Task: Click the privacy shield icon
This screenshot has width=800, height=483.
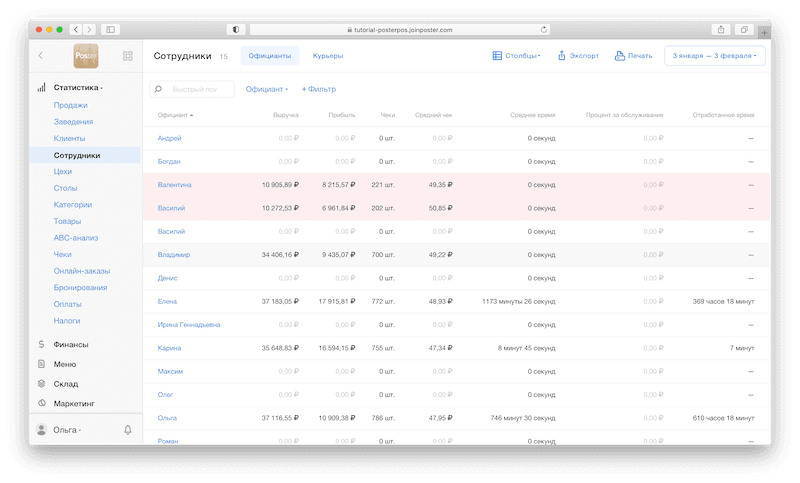Action: pos(236,30)
